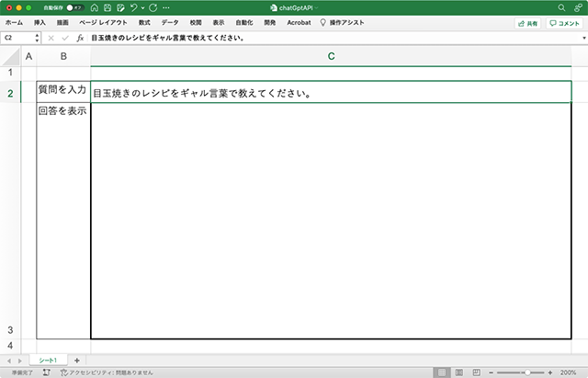Select the column C header
Image resolution: width=588 pixels, height=378 pixels.
(x=331, y=57)
